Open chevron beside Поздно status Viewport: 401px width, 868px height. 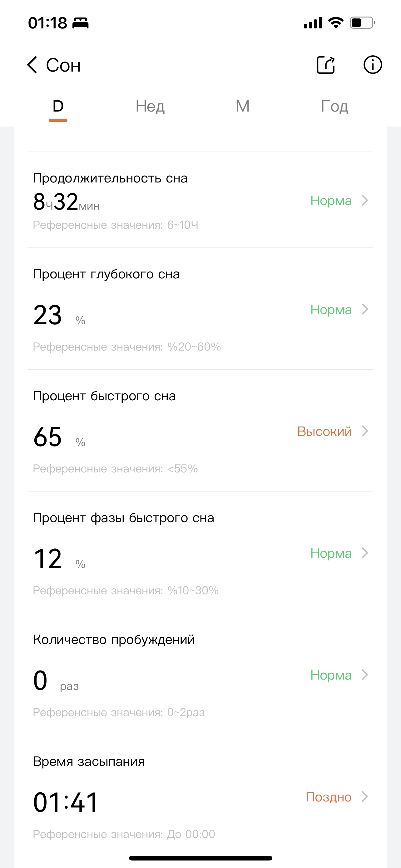(365, 797)
